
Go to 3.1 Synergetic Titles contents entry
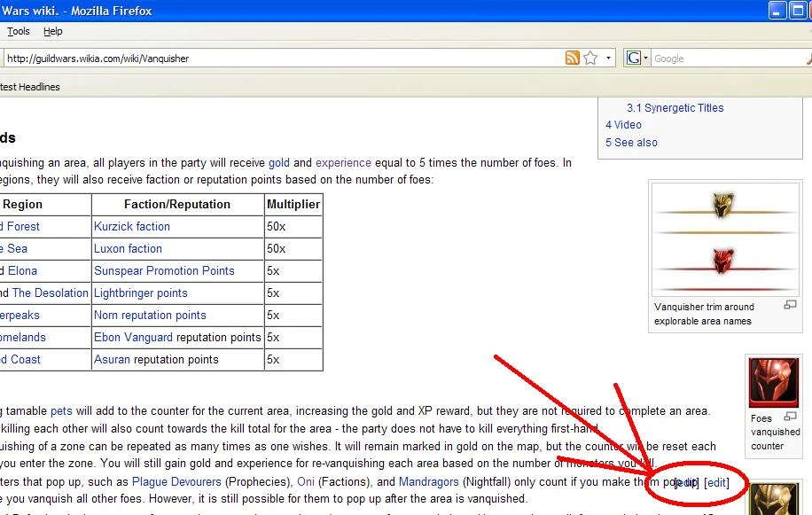pos(675,107)
